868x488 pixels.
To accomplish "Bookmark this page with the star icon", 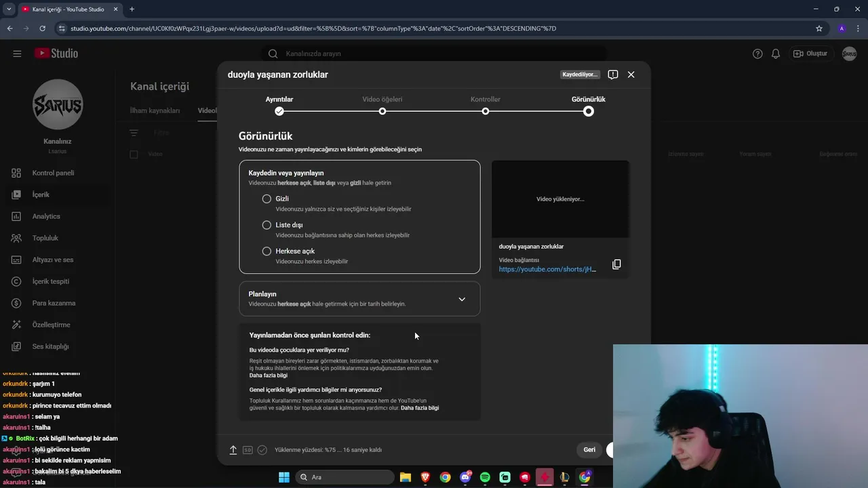I will click(819, 28).
